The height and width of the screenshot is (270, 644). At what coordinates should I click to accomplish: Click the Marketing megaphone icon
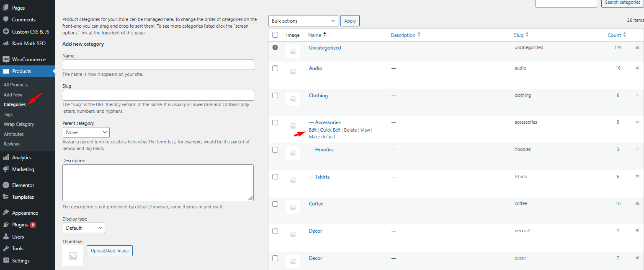tap(6, 169)
